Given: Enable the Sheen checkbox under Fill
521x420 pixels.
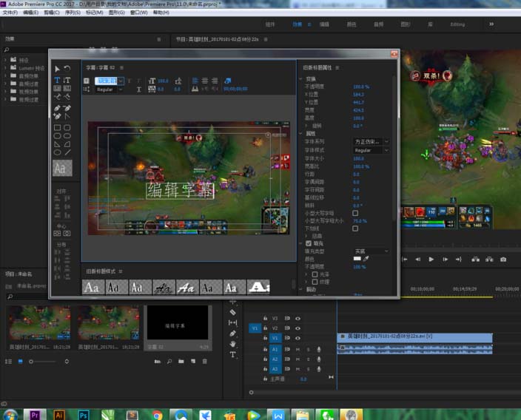Looking at the screenshot, I should (x=315, y=274).
